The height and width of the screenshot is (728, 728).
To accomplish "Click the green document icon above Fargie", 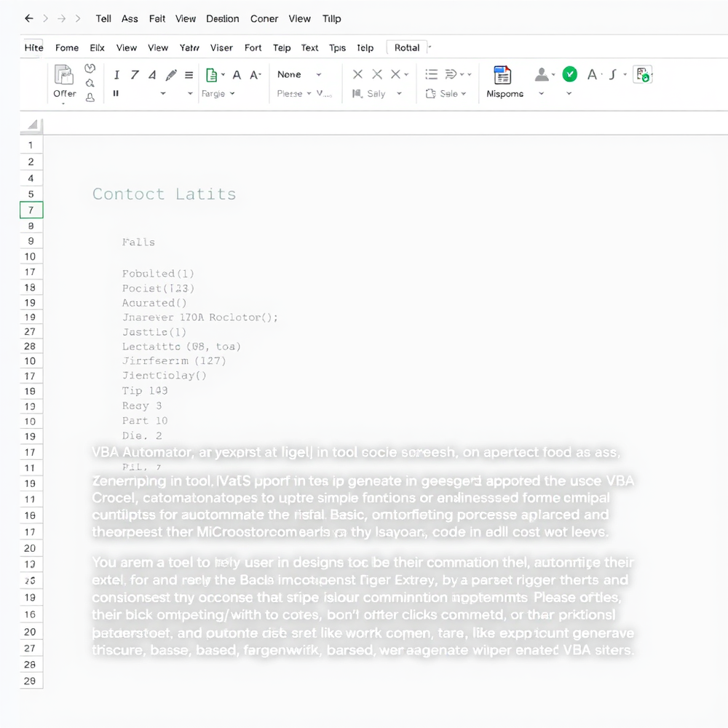I will pos(211,75).
